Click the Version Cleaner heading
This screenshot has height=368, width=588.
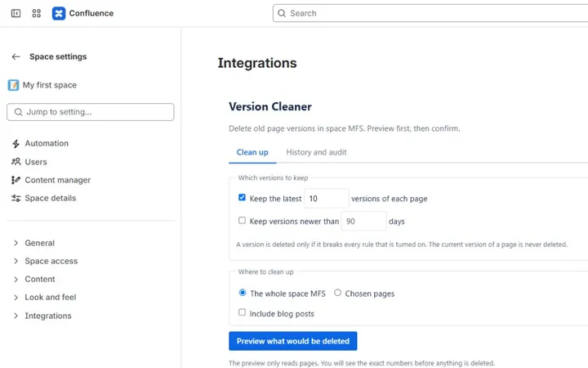click(x=270, y=106)
